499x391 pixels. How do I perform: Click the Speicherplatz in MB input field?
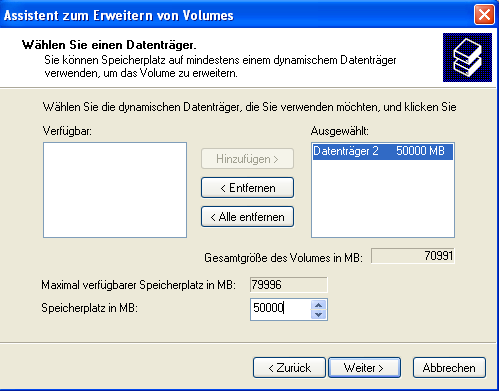[x=281, y=309]
